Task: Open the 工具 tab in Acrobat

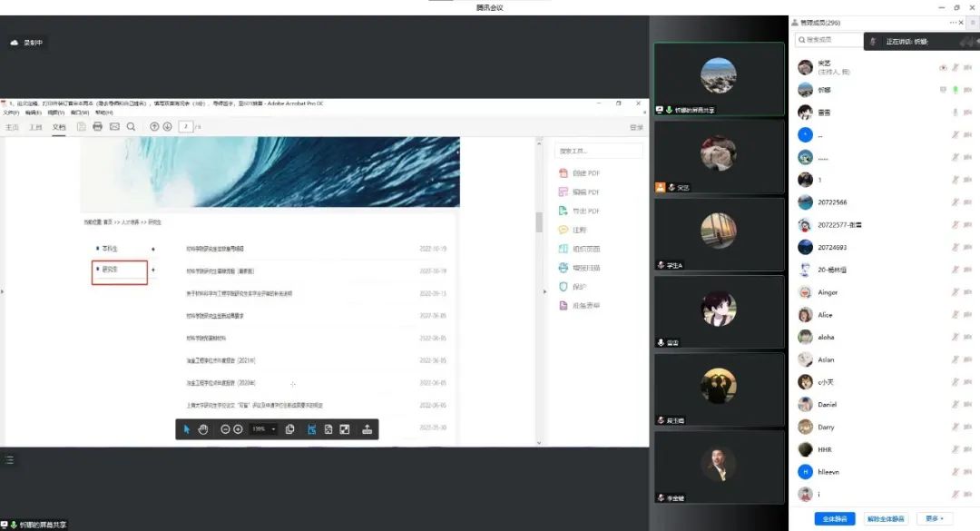Action: point(35,127)
